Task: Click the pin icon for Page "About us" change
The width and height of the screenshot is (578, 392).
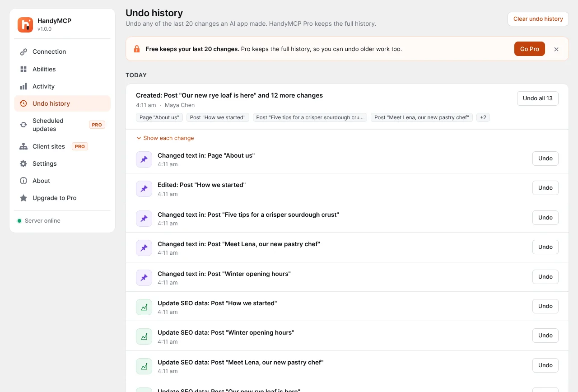Action: tap(144, 159)
